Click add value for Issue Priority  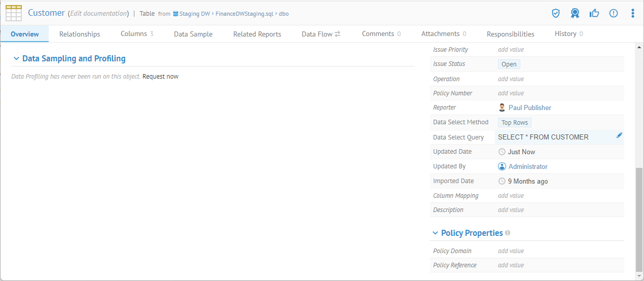tap(511, 50)
